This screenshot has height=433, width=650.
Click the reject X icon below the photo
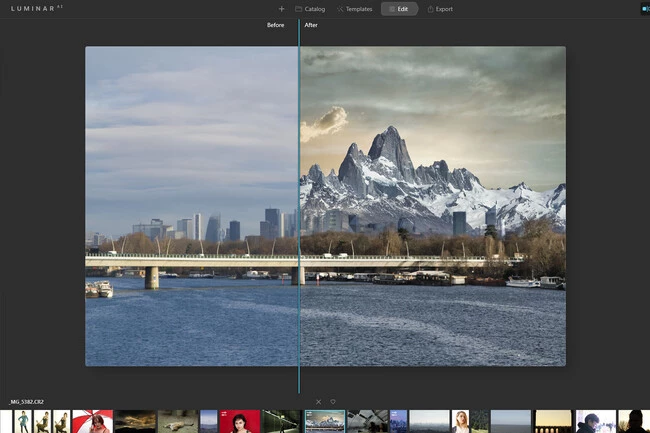[319, 402]
